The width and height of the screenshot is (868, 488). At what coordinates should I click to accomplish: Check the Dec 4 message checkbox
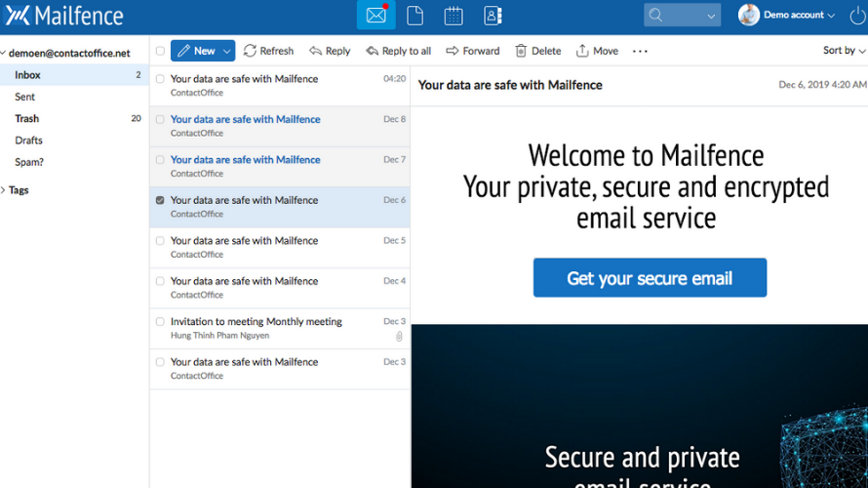[x=160, y=281]
